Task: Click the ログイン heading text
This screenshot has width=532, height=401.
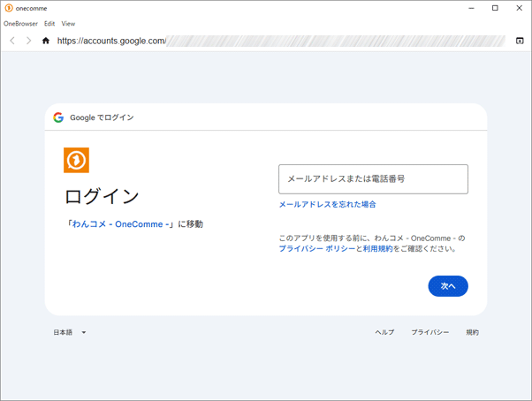Action: pos(102,196)
